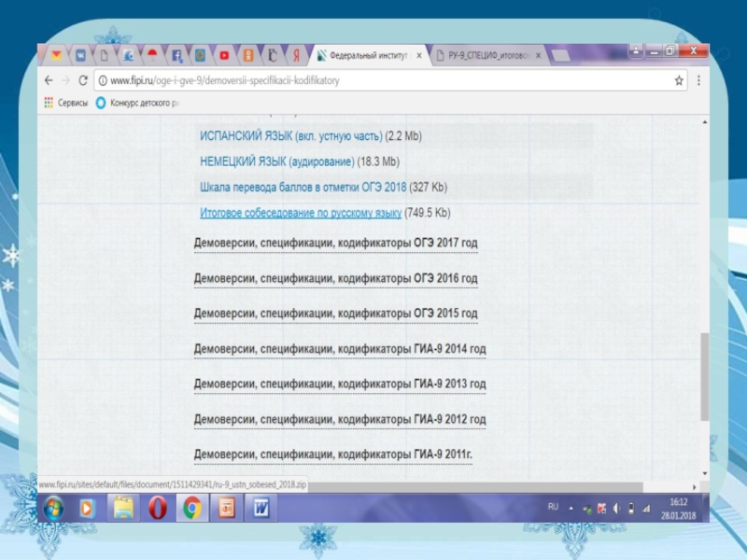The image size is (747, 560).
Task: Expand Демоверсии ОГЭ 2015 год section
Action: point(335,314)
